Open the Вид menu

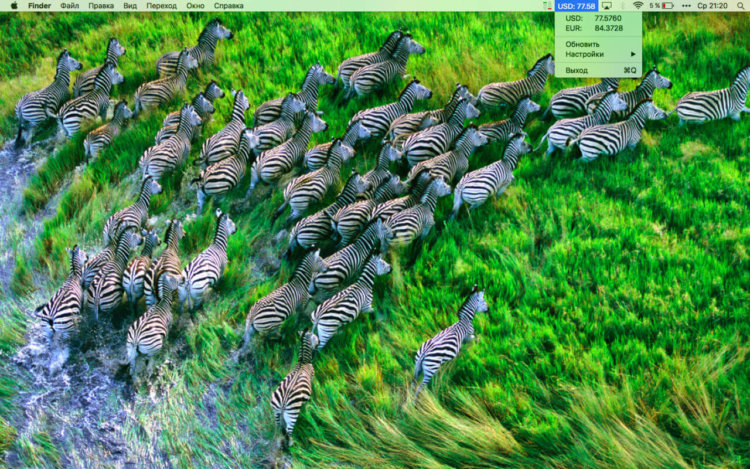pos(130,5)
